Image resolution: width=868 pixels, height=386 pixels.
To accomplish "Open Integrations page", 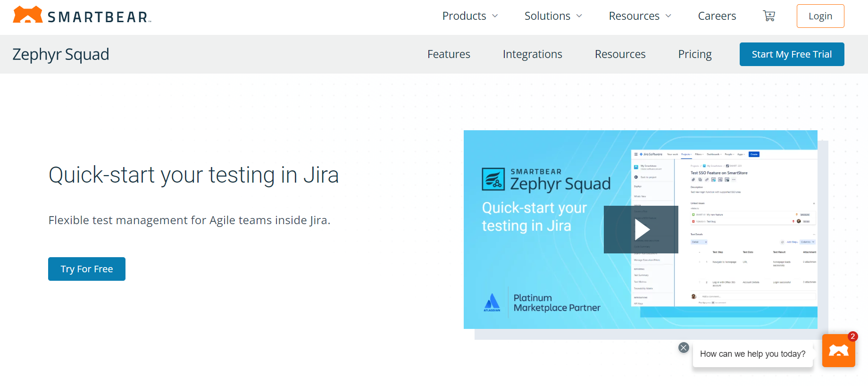I will [x=533, y=54].
